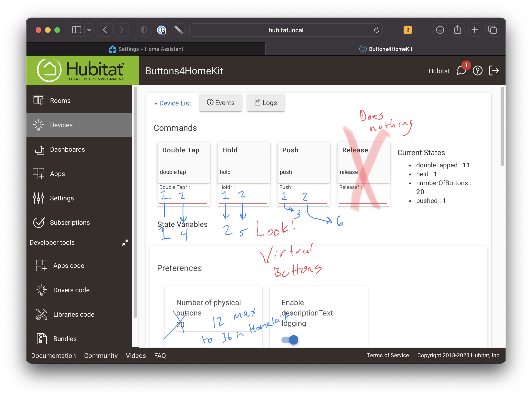Open Terms of Service link
532x398 pixels.
388,355
